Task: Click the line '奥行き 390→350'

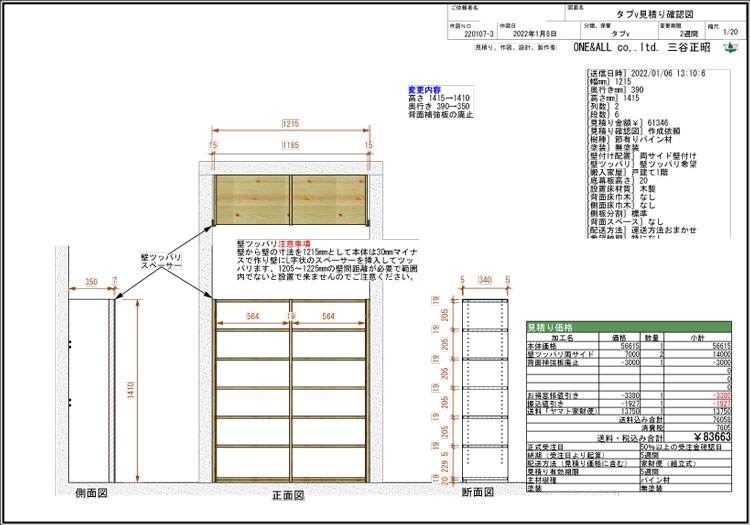Action: [x=439, y=106]
